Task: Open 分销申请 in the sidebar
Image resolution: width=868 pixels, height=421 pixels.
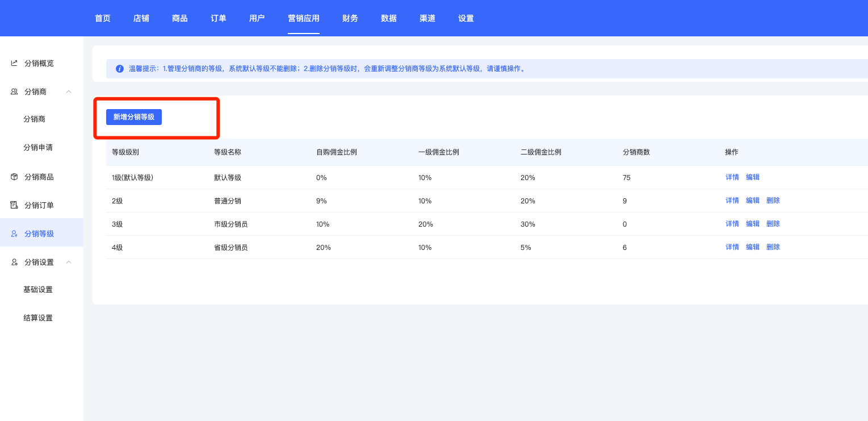Action: tap(38, 147)
